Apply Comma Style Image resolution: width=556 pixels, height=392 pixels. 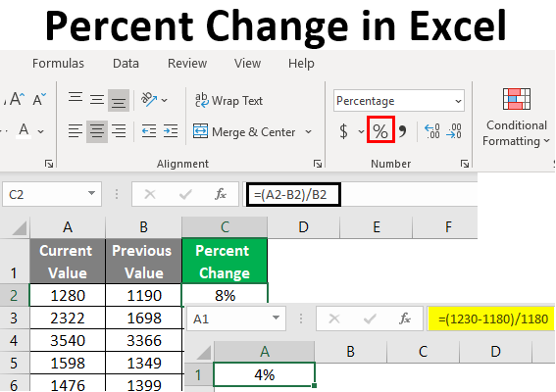pyautogui.click(x=402, y=130)
